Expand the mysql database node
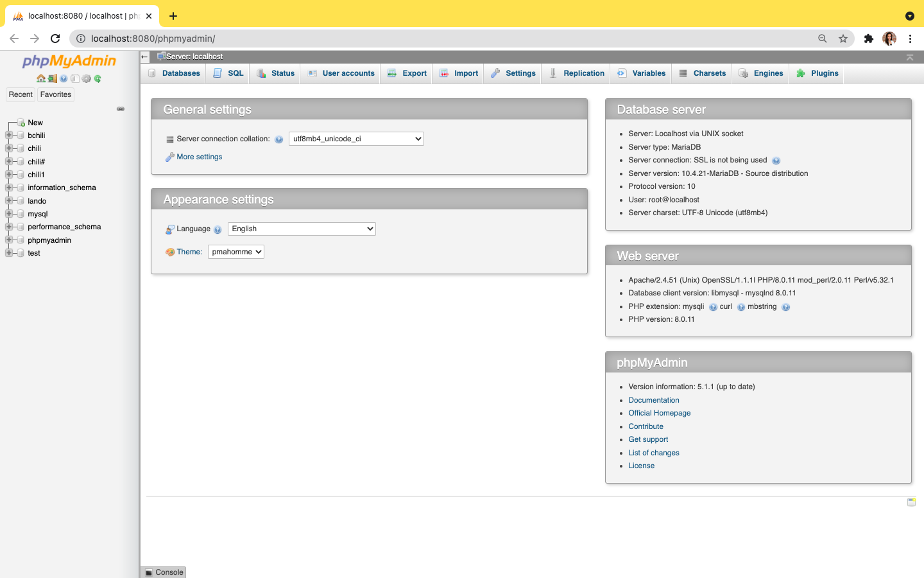 pyautogui.click(x=9, y=214)
